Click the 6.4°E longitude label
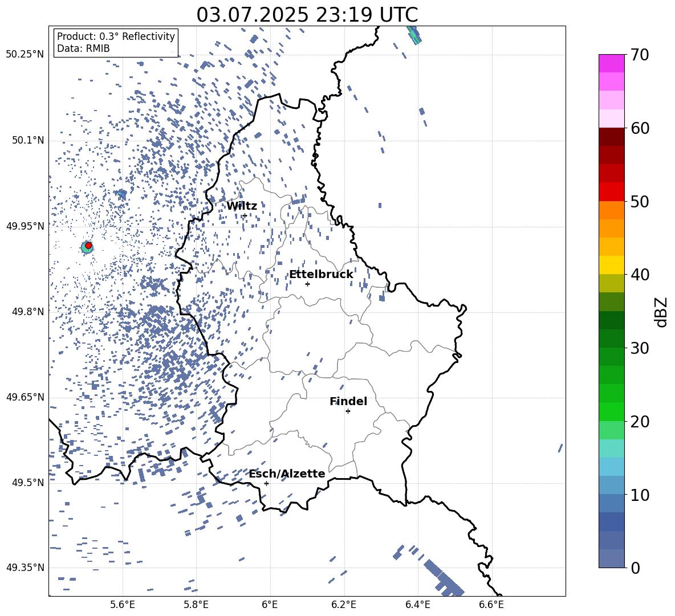 [417, 605]
